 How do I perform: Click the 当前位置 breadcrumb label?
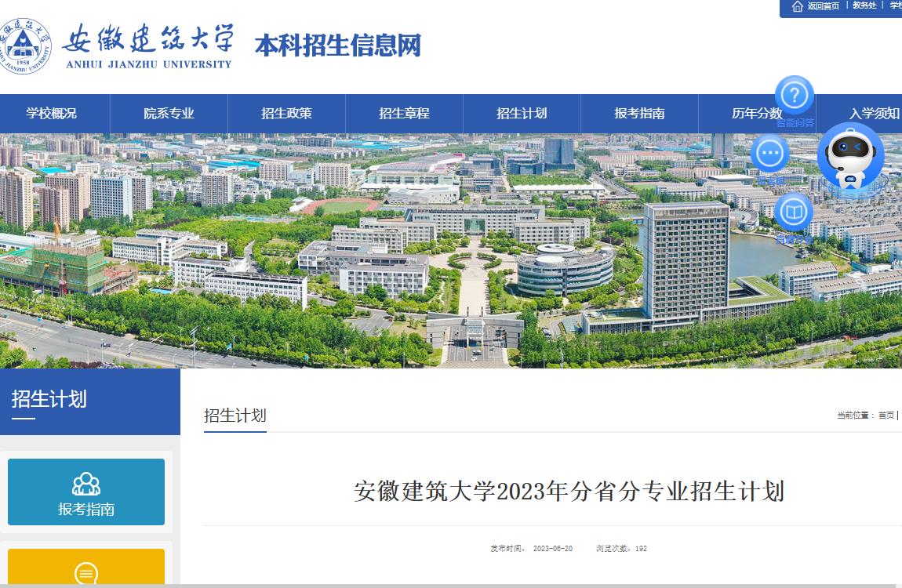(x=856, y=415)
